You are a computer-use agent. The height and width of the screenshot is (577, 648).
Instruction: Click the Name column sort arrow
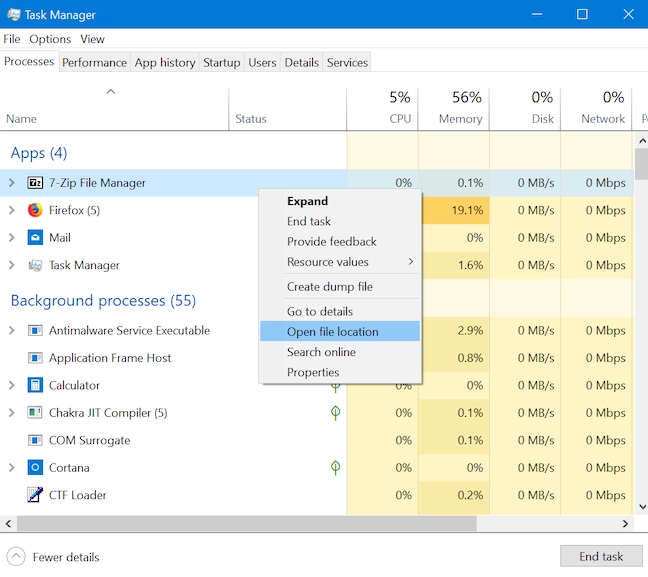point(111,91)
